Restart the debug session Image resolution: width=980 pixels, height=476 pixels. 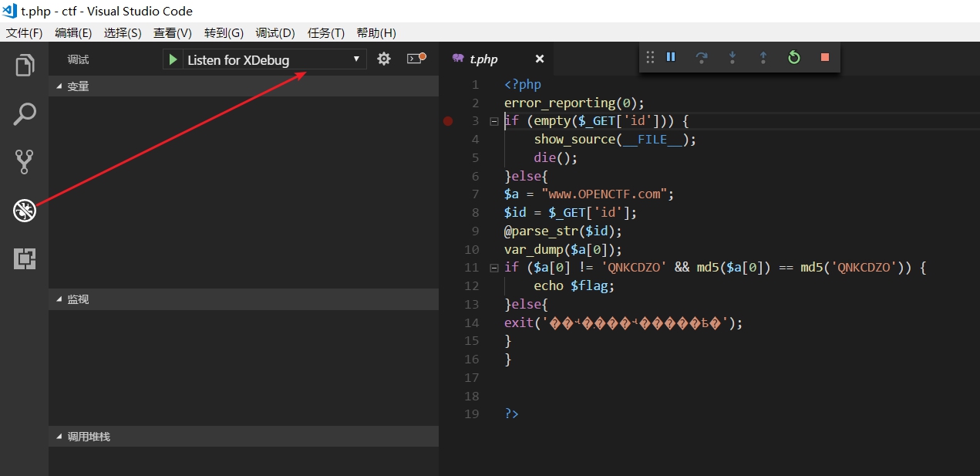pos(794,57)
